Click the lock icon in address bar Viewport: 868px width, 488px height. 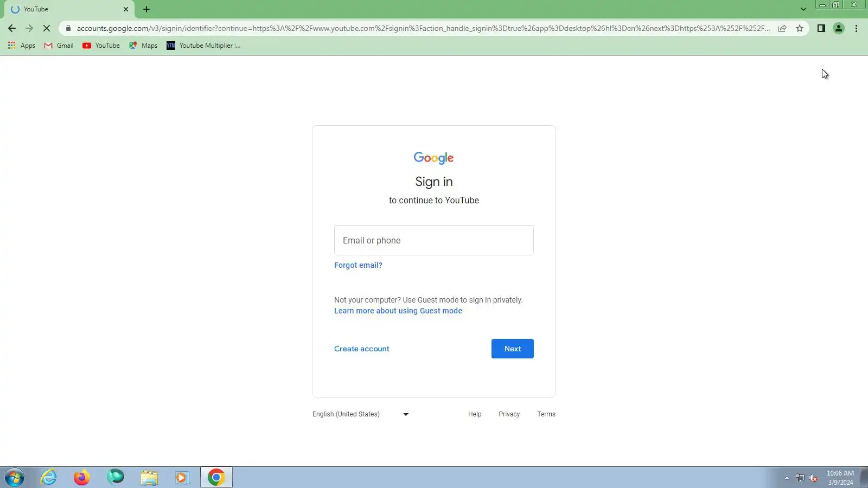coord(68,28)
